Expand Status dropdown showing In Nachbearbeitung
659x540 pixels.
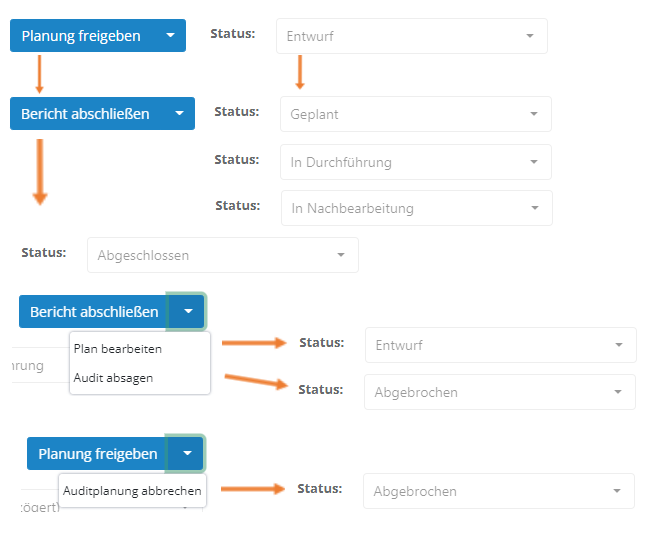(x=416, y=208)
